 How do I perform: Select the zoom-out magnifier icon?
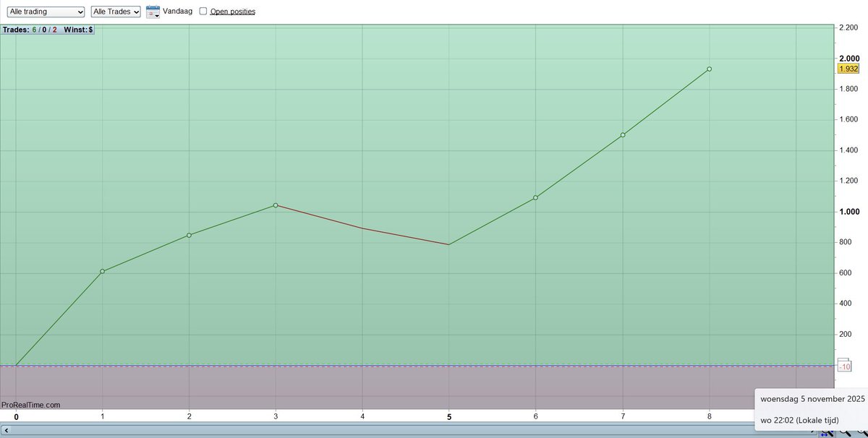[x=845, y=432]
